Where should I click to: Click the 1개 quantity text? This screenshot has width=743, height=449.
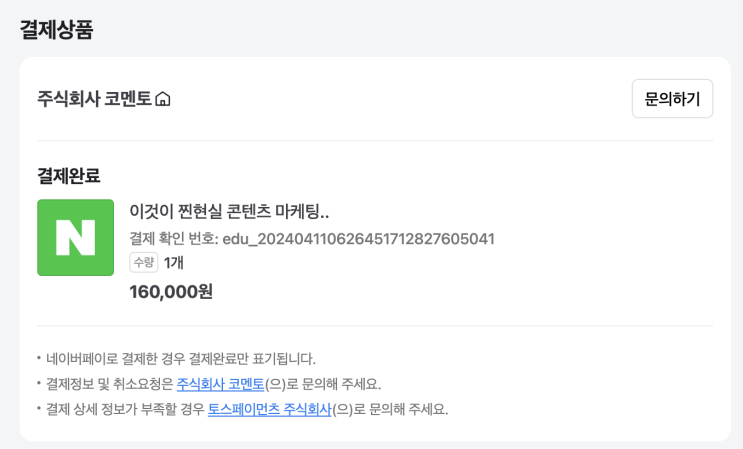point(174,263)
